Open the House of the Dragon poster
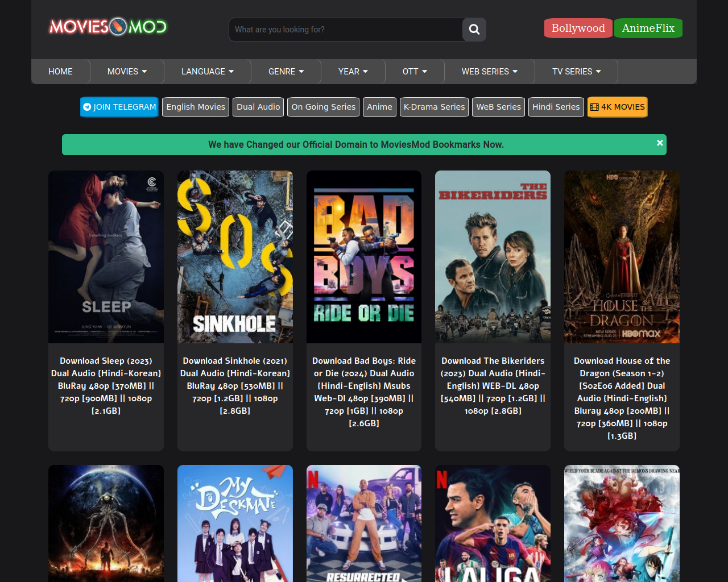 622,257
